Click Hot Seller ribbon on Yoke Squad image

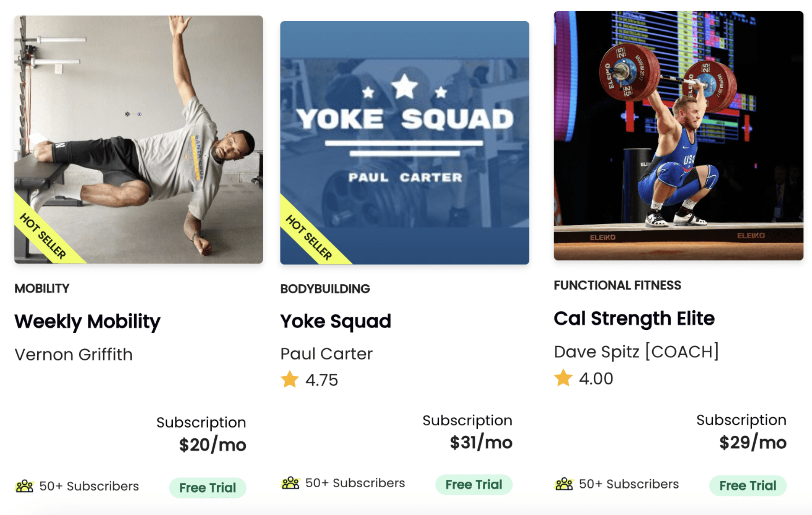click(309, 237)
